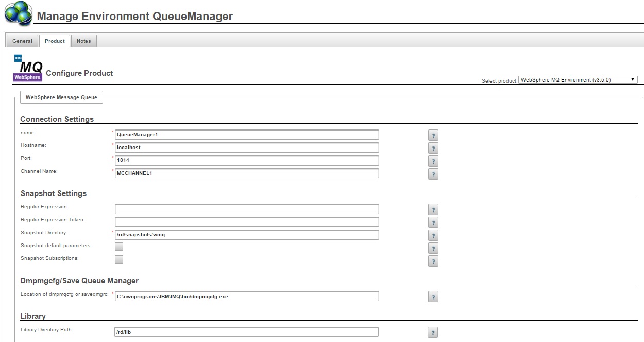Open help for dmpmqcfg location field
The height and width of the screenshot is (342, 644).
[433, 297]
